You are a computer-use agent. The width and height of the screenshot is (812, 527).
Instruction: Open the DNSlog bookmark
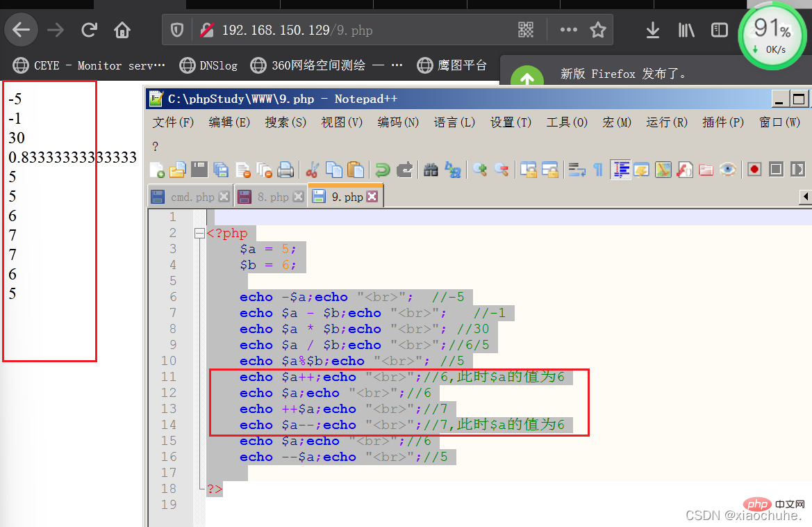(x=208, y=65)
